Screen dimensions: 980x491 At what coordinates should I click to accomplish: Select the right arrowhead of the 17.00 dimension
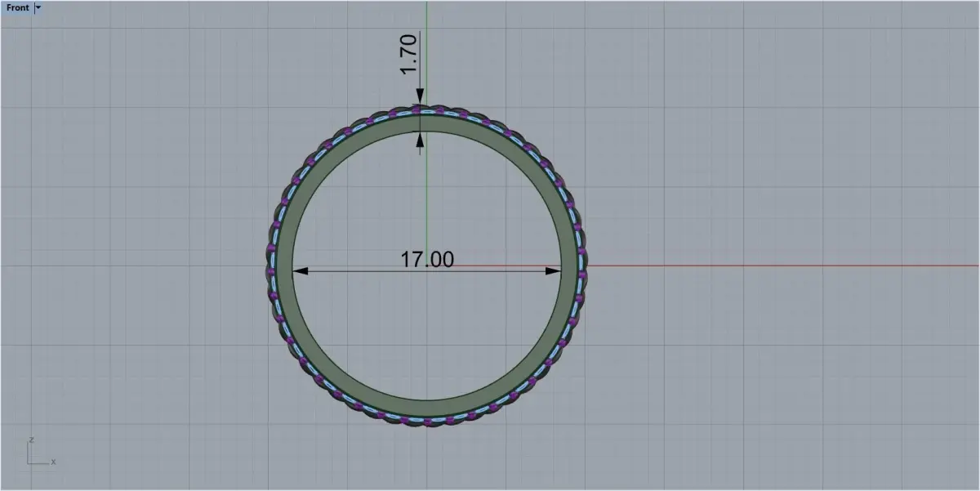[x=555, y=270]
